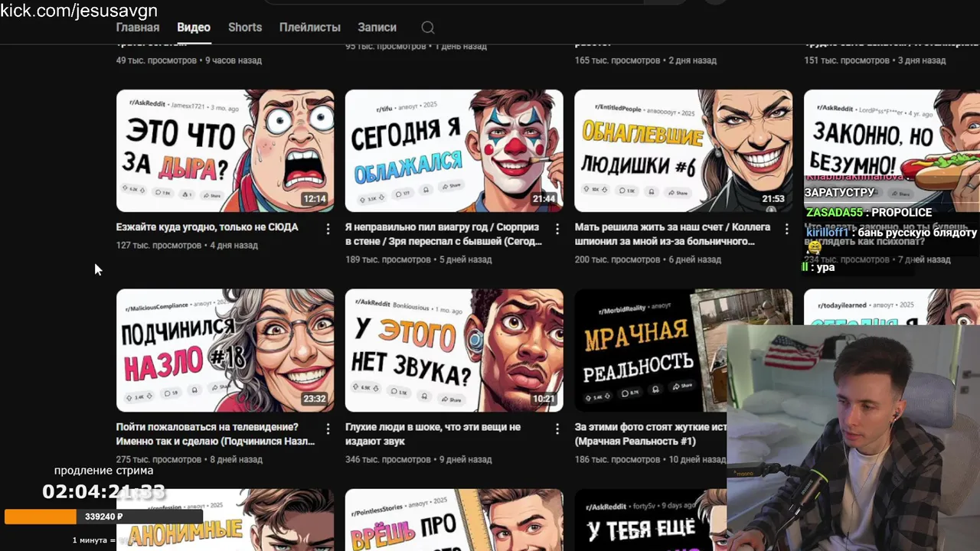Click the 02:04:21 stream timer
Viewport: 980px width, 551px height.
[103, 492]
